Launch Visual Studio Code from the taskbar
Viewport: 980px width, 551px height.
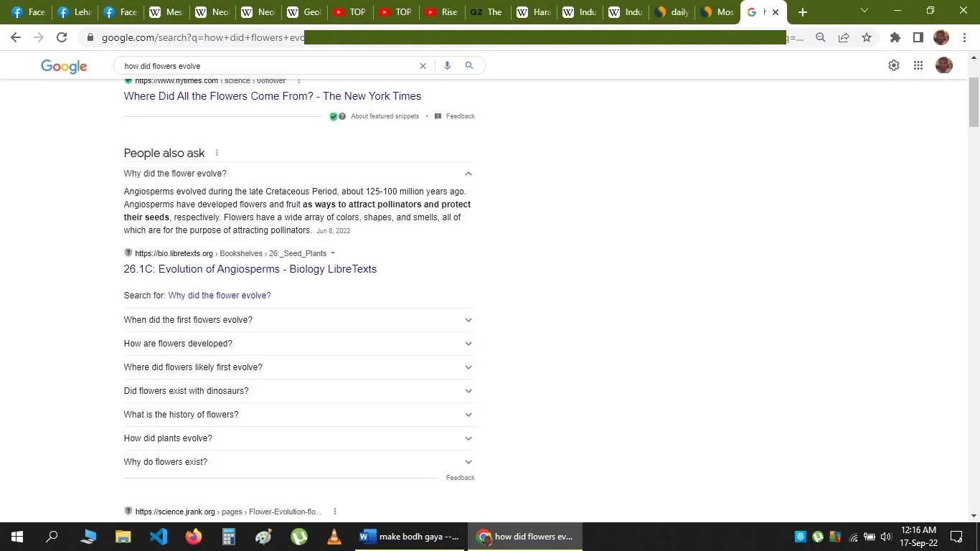pyautogui.click(x=159, y=537)
